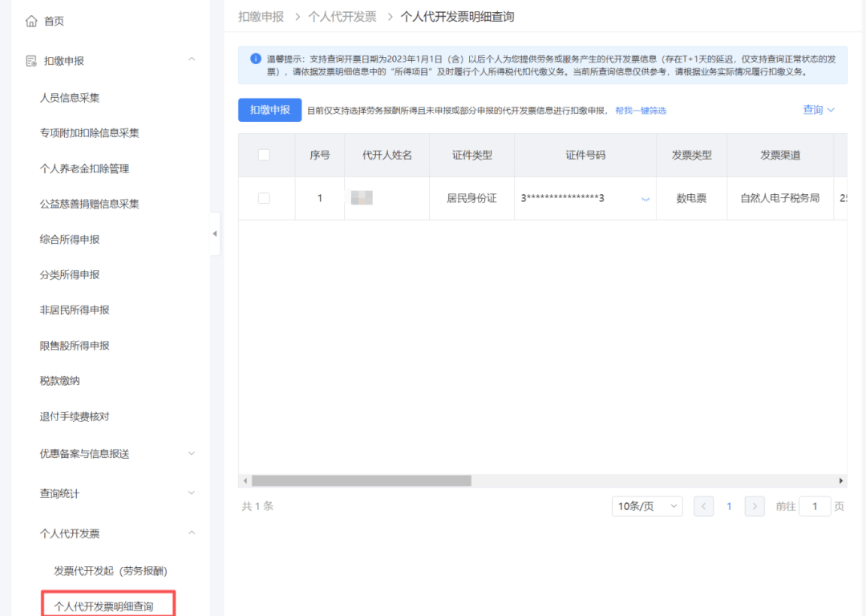
Task: Click the 前往 page number input field
Action: (x=815, y=506)
